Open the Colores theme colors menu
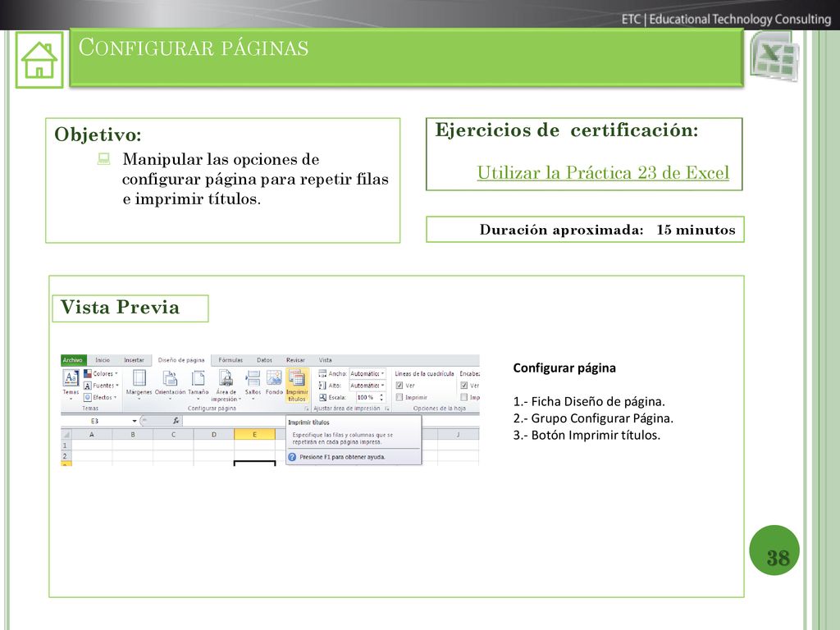 (x=101, y=373)
